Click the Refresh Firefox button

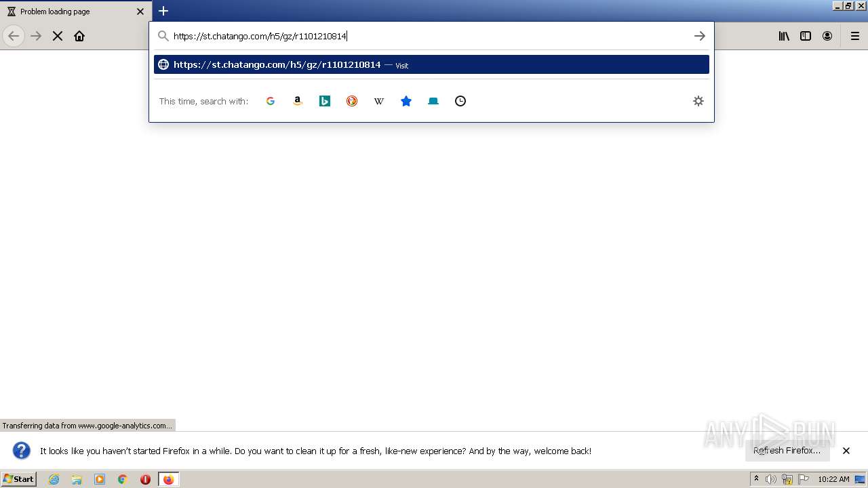[787, 451]
